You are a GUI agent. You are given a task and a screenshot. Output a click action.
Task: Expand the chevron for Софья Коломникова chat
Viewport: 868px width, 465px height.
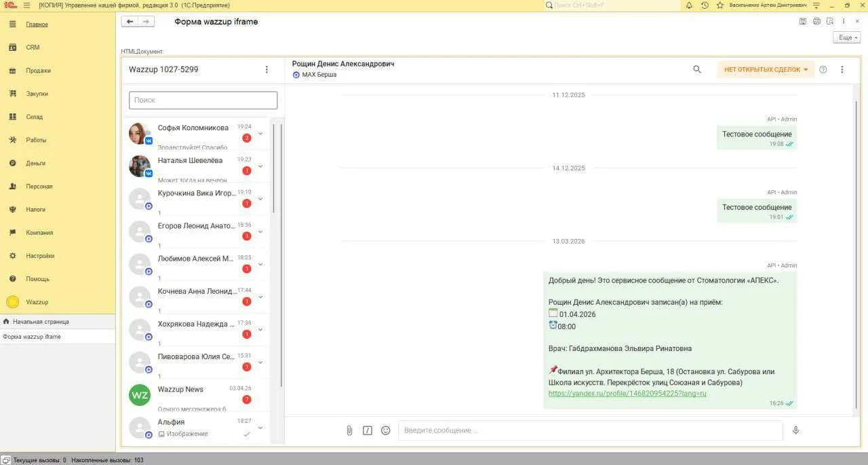click(x=260, y=134)
